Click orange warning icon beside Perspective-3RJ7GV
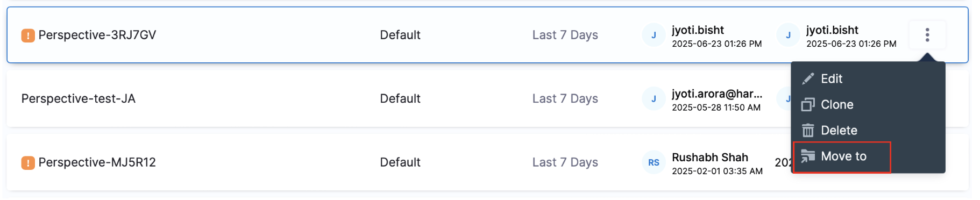 [x=28, y=35]
